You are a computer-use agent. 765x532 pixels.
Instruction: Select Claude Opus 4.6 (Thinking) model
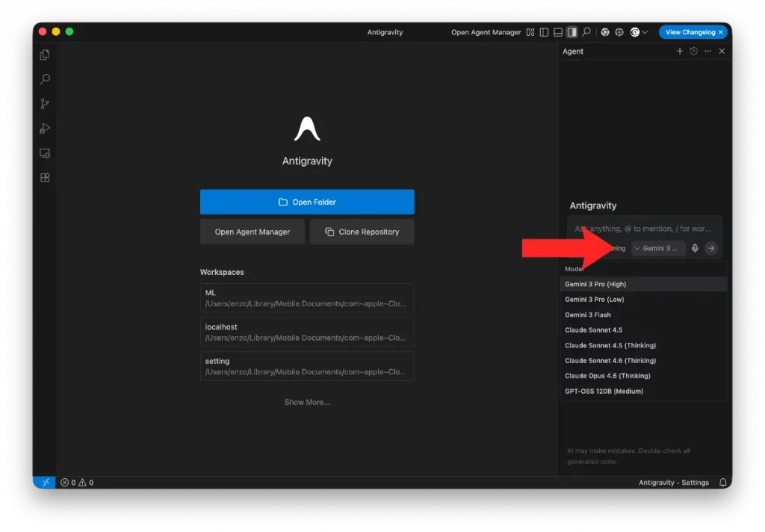(x=607, y=376)
